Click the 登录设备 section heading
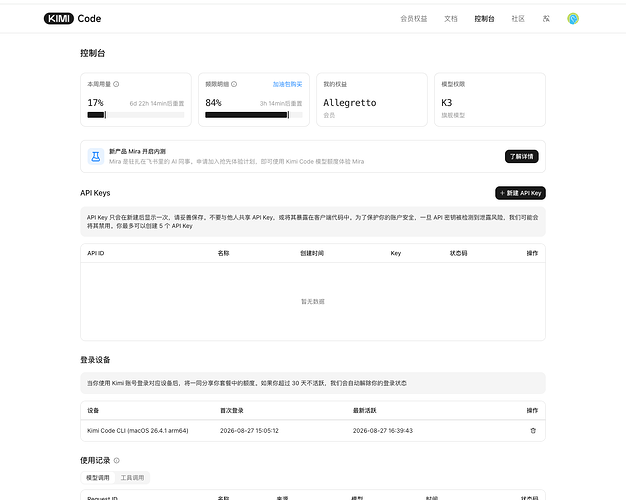Viewport: 626px width, 500px height. (x=95, y=360)
